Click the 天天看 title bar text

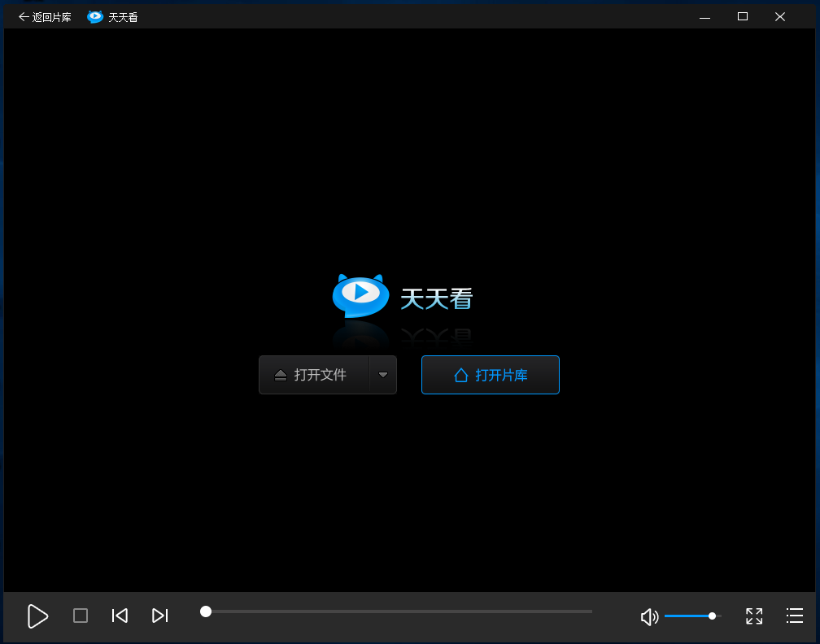click(x=122, y=15)
